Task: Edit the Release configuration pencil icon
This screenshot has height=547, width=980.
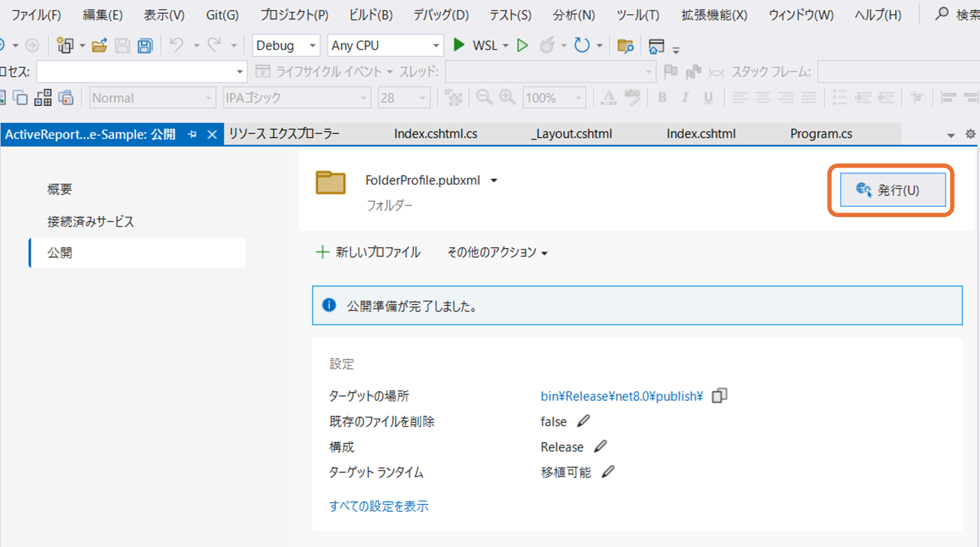Action: pos(601,446)
